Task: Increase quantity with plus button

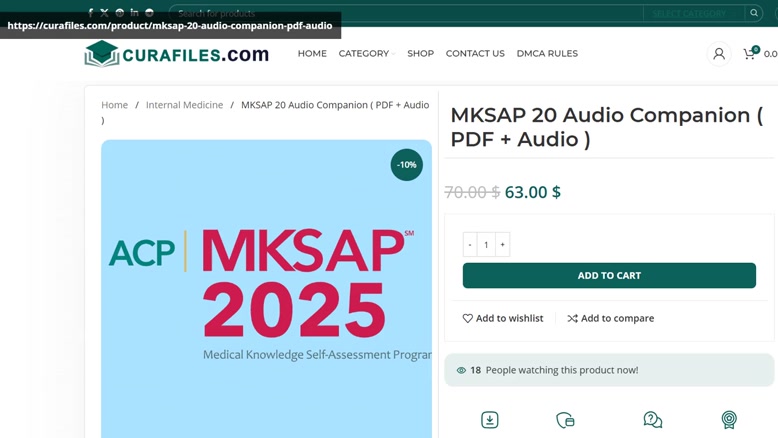Action: point(502,245)
